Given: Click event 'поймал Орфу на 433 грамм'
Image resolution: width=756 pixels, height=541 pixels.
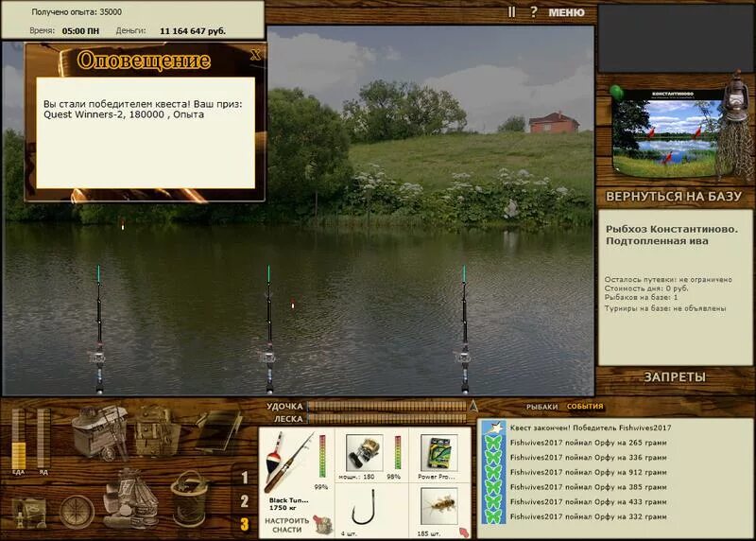Looking at the screenshot, I should tap(588, 502).
